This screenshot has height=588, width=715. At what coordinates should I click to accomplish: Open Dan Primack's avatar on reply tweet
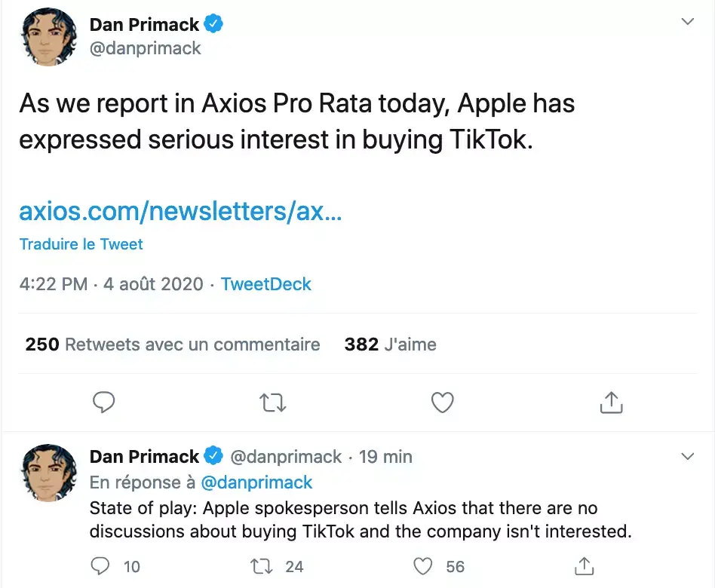click(48, 473)
